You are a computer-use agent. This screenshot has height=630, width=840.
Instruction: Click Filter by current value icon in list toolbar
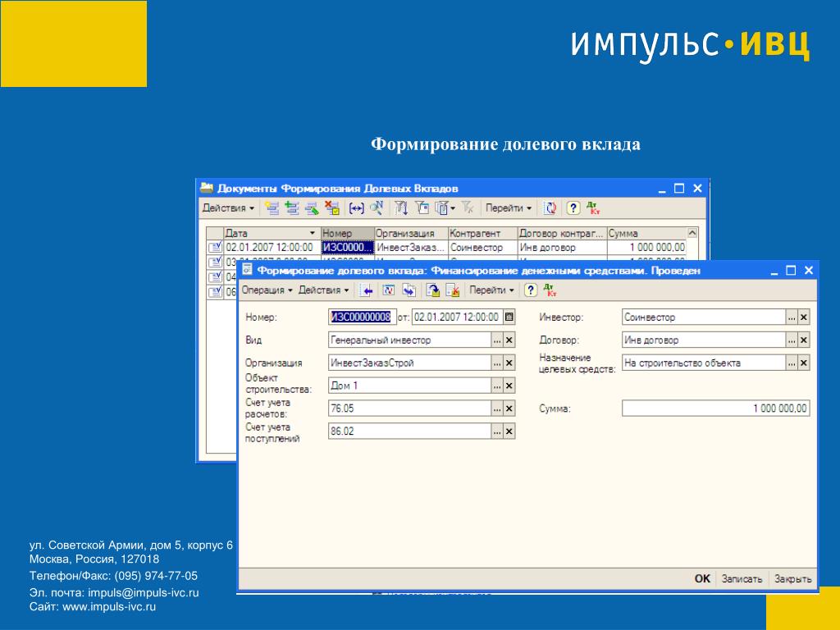[422, 208]
